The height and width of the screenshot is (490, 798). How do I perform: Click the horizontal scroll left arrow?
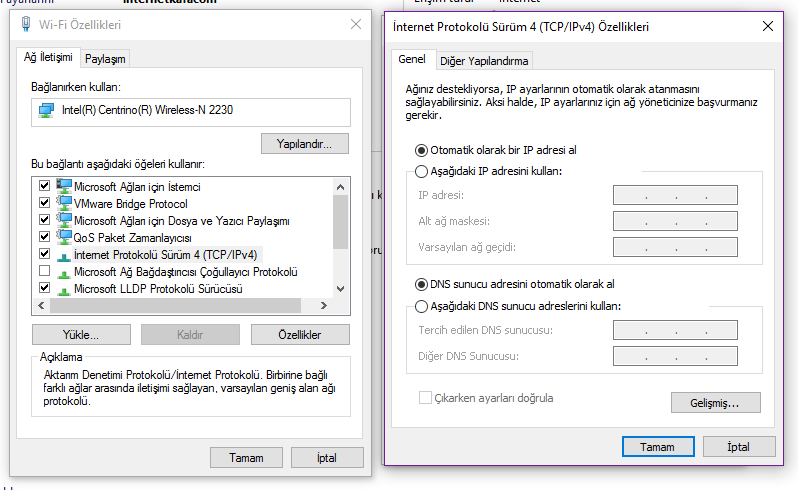[41, 305]
